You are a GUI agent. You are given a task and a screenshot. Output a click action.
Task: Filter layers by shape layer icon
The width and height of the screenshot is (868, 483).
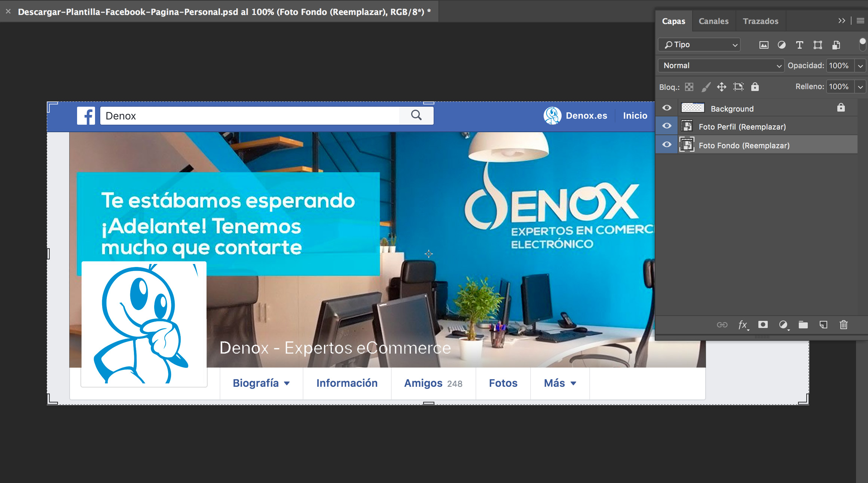pyautogui.click(x=818, y=45)
